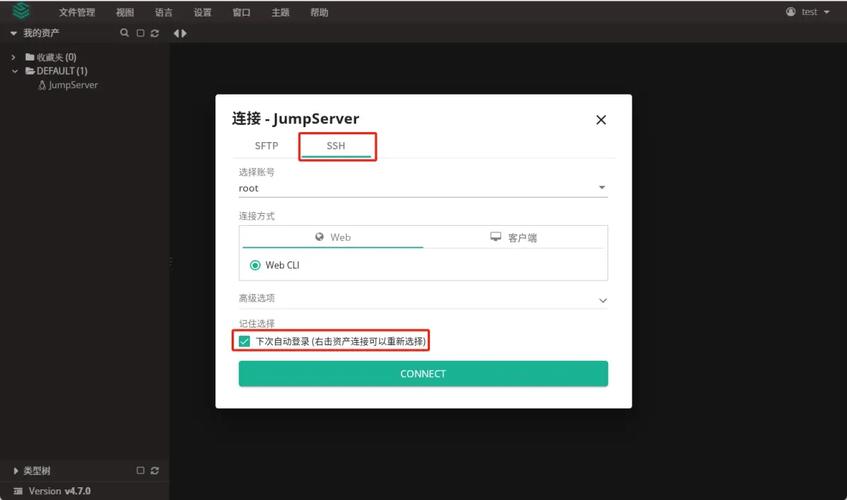Open the 设置 menu
Screen dimensions: 847x500
pos(203,12)
